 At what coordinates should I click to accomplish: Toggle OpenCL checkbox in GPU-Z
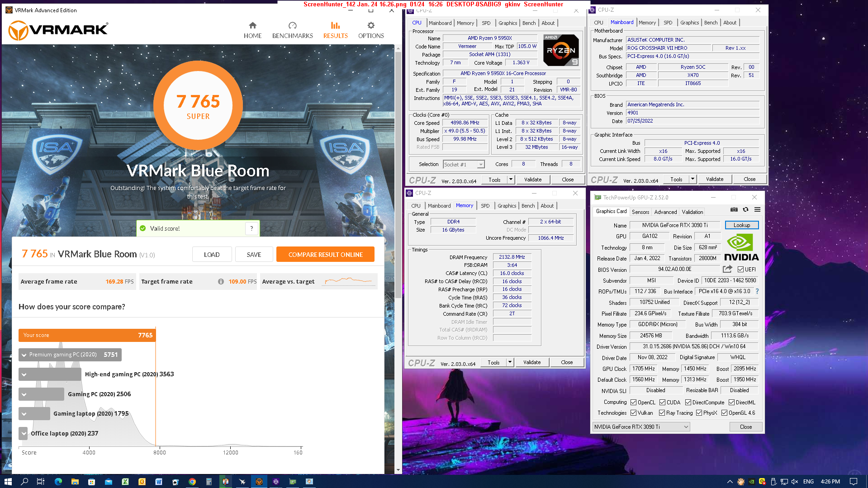634,403
